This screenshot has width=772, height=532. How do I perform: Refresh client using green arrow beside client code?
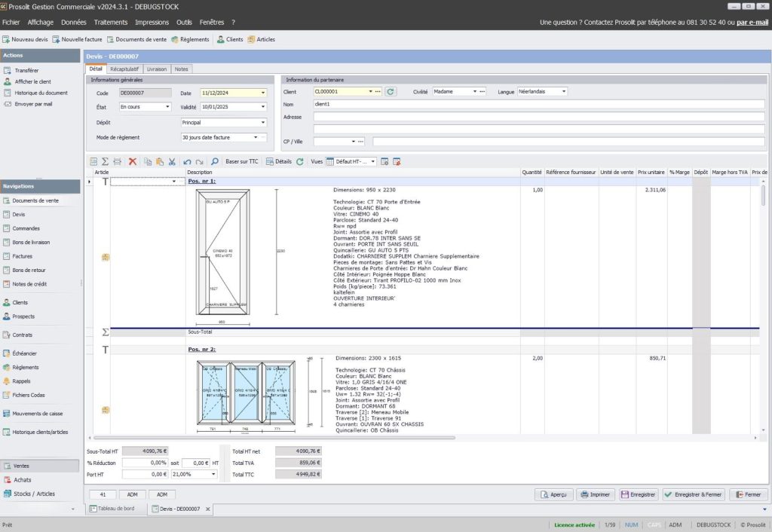(x=391, y=92)
